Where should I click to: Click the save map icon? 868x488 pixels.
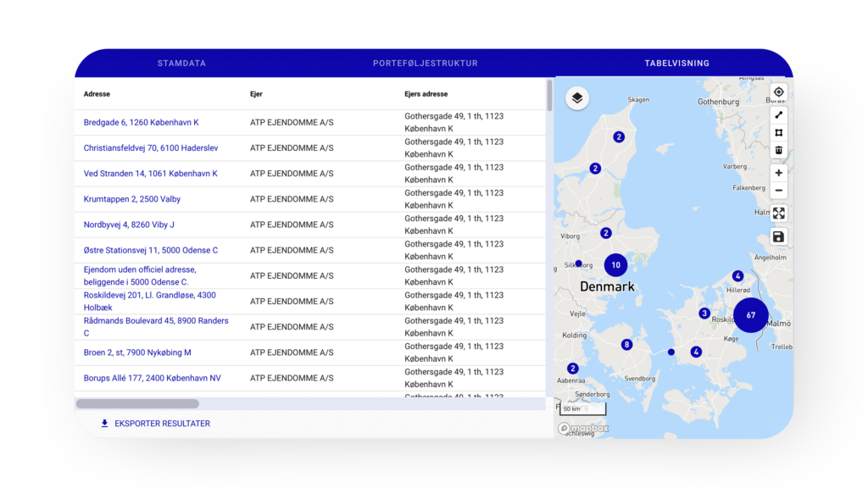pos(778,236)
